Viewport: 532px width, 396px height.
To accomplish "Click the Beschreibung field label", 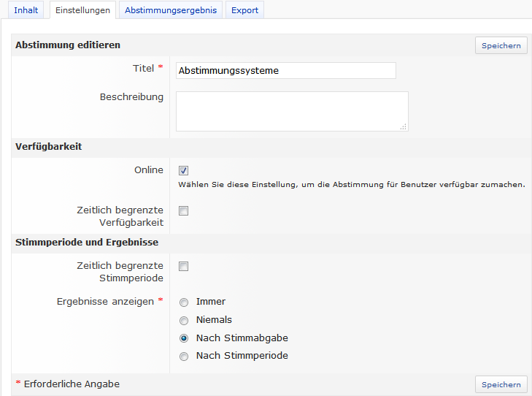I will 131,96.
